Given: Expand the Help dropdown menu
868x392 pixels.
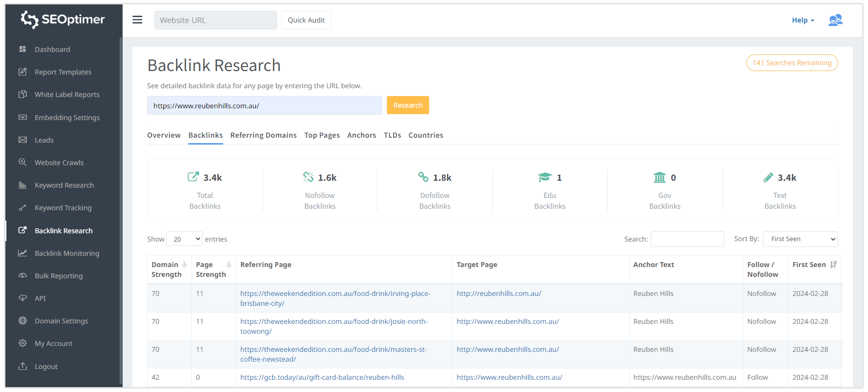Looking at the screenshot, I should [x=803, y=20].
